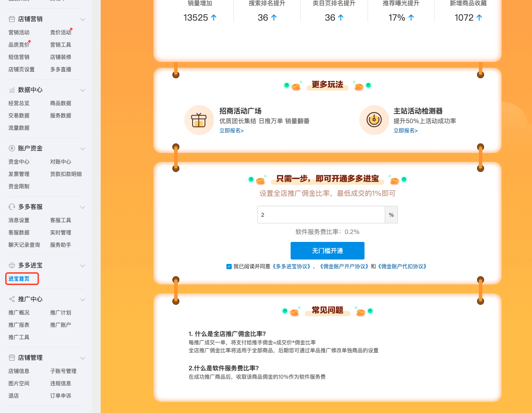The height and width of the screenshot is (413, 532).
Task: Open 实时管理 menu item
Action: [61, 233]
